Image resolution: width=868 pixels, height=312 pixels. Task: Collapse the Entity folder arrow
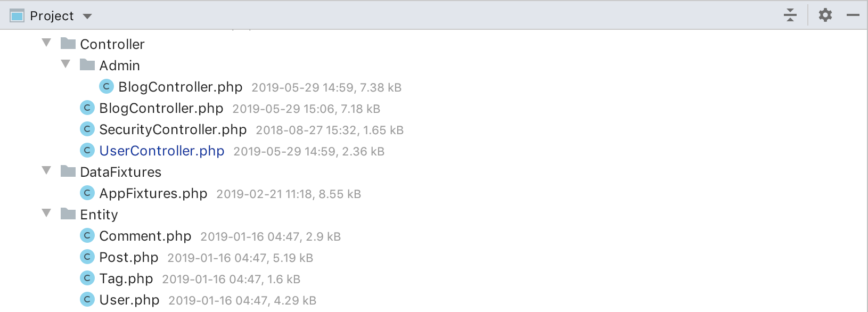[x=47, y=213]
